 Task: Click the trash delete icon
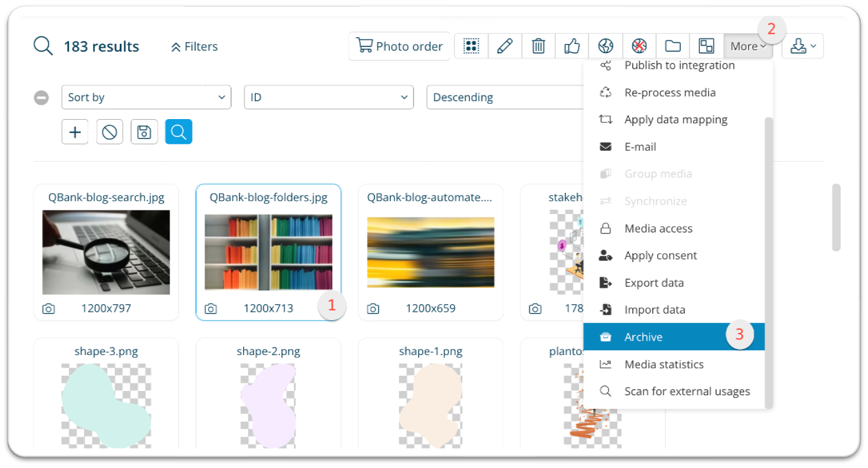(539, 46)
